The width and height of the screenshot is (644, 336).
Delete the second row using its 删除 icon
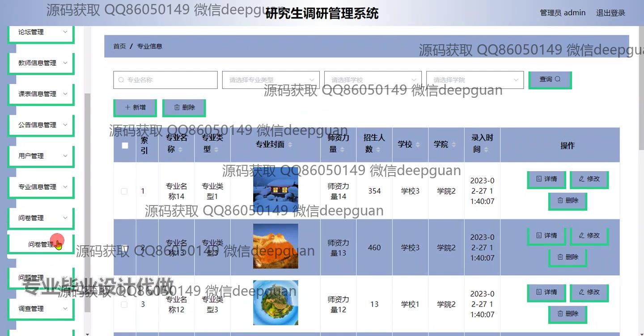point(560,257)
